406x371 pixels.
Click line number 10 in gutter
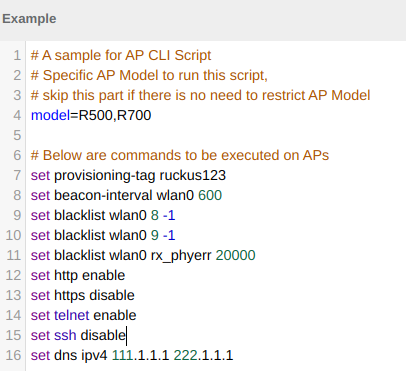[13, 235]
